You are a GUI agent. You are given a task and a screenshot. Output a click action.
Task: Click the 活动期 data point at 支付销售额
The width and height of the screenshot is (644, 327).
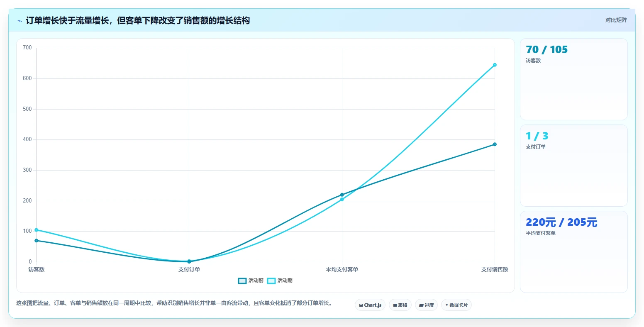(x=495, y=65)
